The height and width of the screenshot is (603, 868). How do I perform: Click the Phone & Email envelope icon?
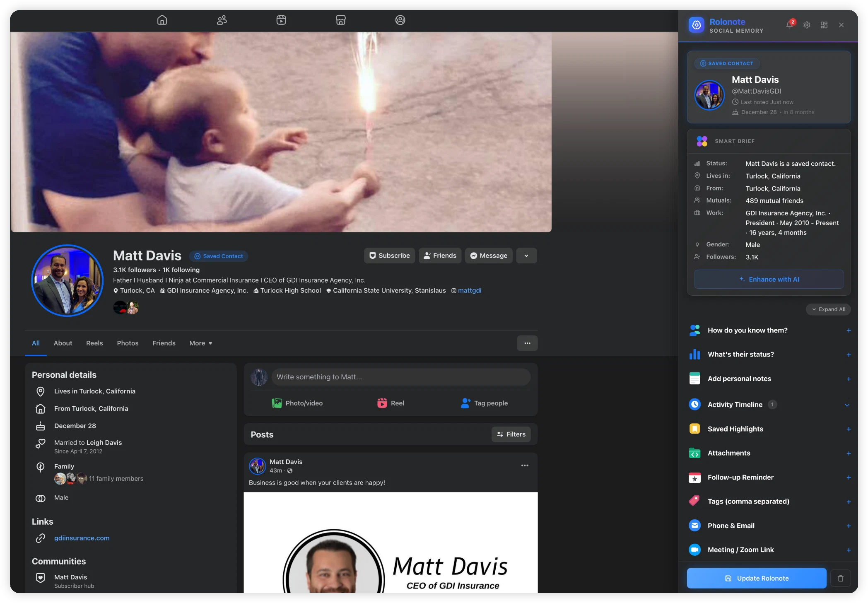(694, 526)
